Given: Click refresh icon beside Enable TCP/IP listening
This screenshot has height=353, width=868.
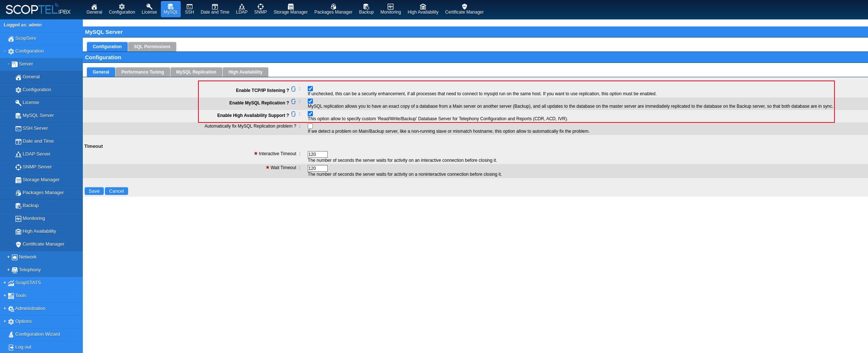Looking at the screenshot, I should (x=293, y=89).
